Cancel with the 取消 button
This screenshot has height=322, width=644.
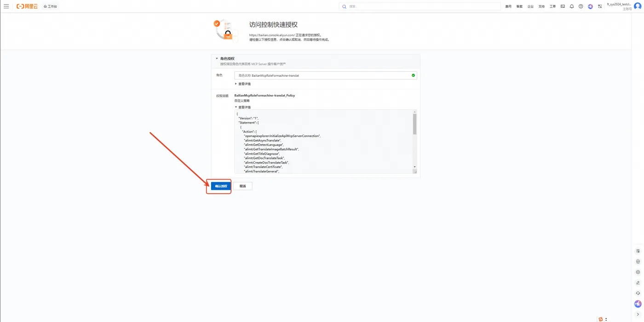point(242,186)
